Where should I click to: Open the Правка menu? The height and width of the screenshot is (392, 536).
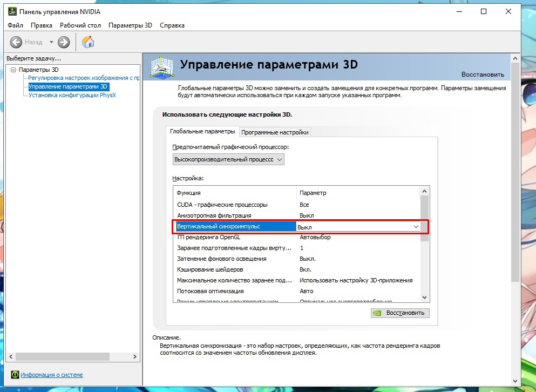(42, 25)
